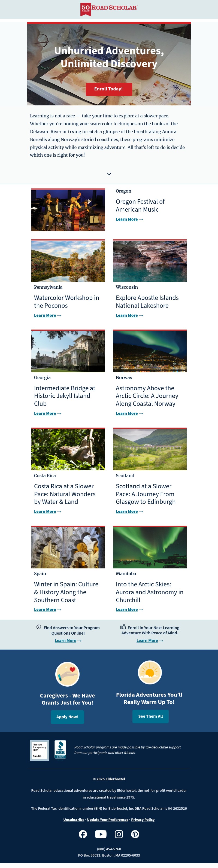Click the Road Scholar 50 Years logo

pyautogui.click(x=108, y=9)
